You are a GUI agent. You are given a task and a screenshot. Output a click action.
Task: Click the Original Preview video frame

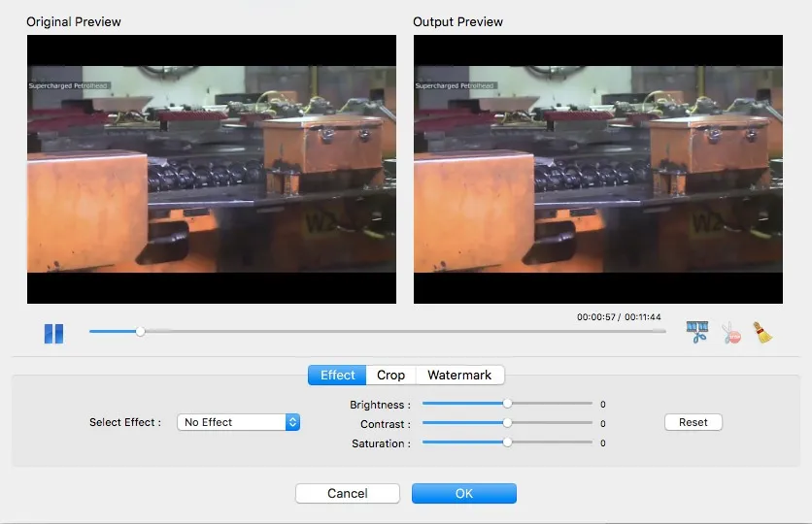coord(211,169)
